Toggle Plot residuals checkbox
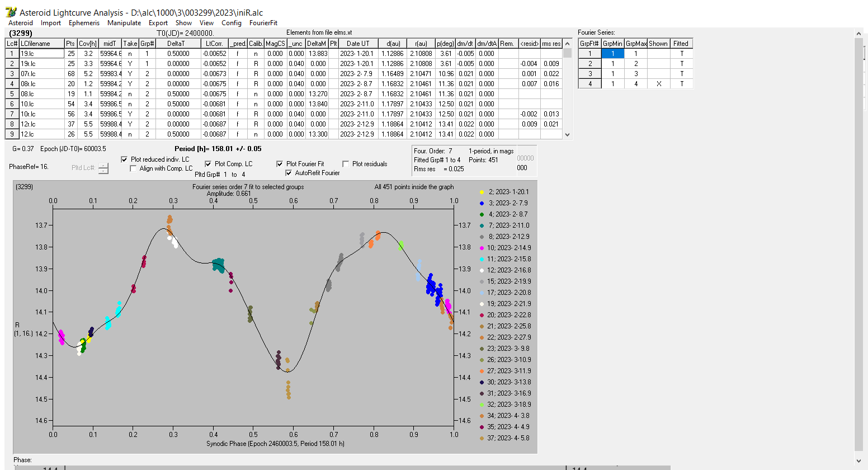Viewport: 868px width, 470px height. (x=346, y=164)
